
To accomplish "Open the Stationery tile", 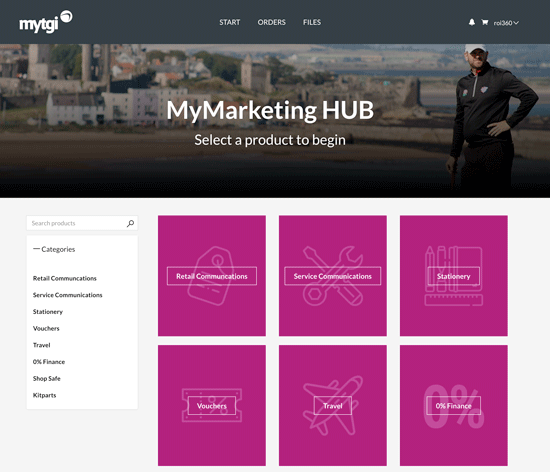I will click(454, 276).
